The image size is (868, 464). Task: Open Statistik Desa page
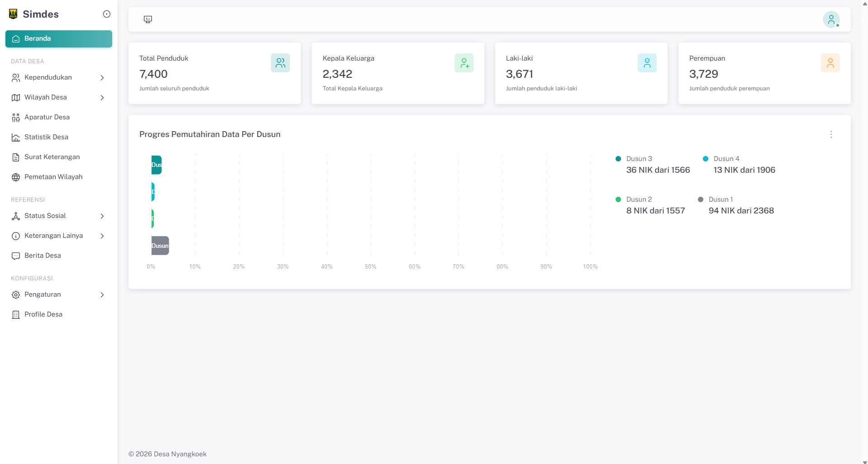pos(59,137)
